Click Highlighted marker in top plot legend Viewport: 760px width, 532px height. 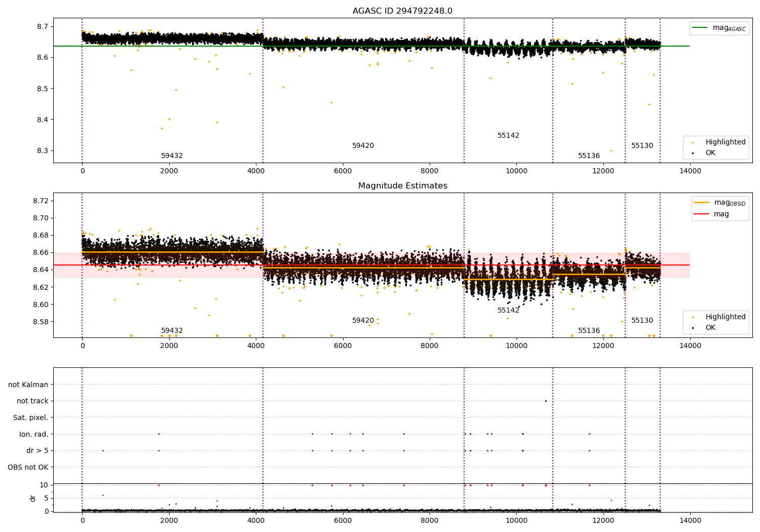[x=692, y=142]
